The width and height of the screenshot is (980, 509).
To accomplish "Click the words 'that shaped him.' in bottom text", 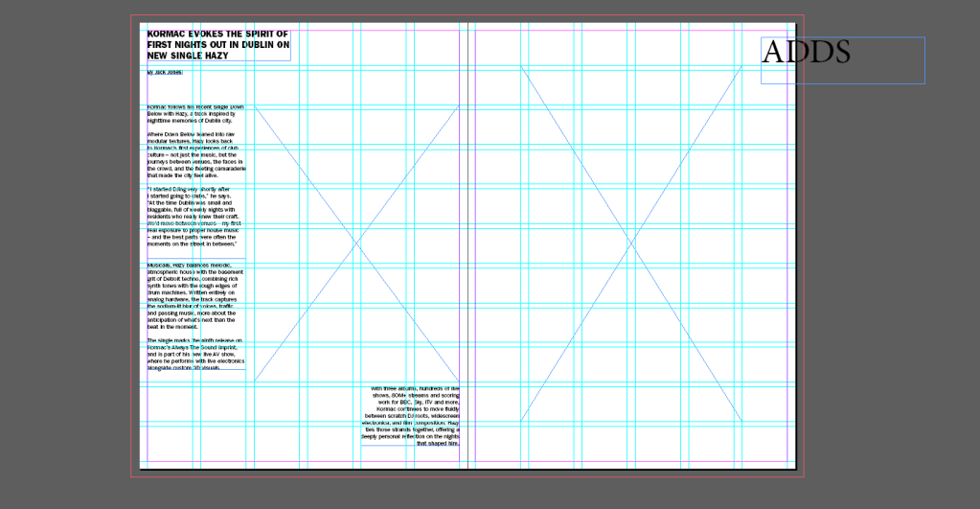I will click(438, 443).
